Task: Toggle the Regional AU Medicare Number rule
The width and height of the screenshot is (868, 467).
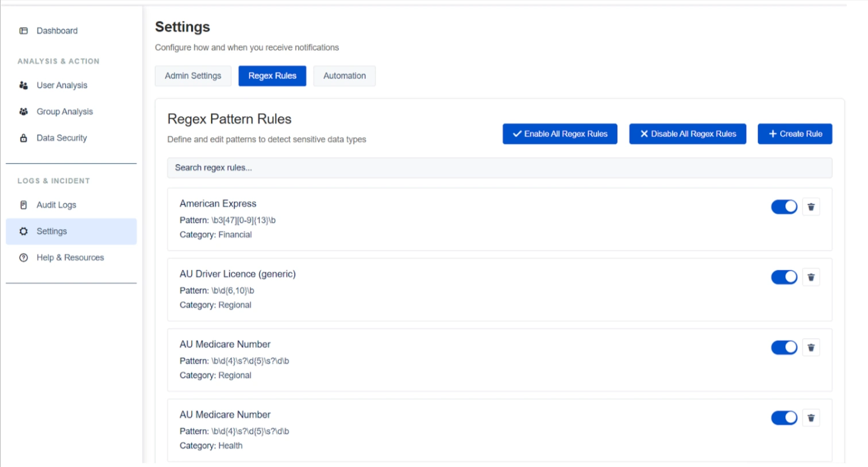Action: (x=784, y=348)
